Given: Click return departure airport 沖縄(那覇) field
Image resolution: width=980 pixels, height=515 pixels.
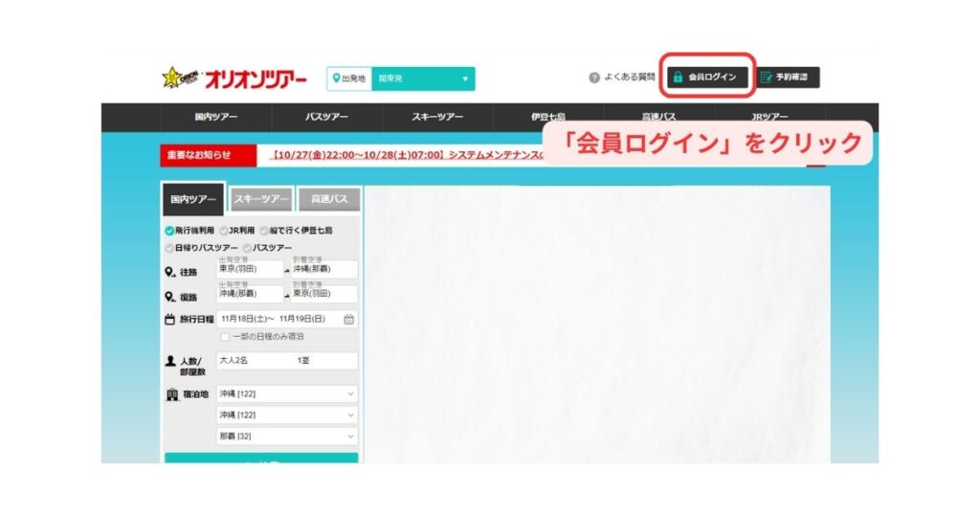Looking at the screenshot, I should pyautogui.click(x=250, y=293).
